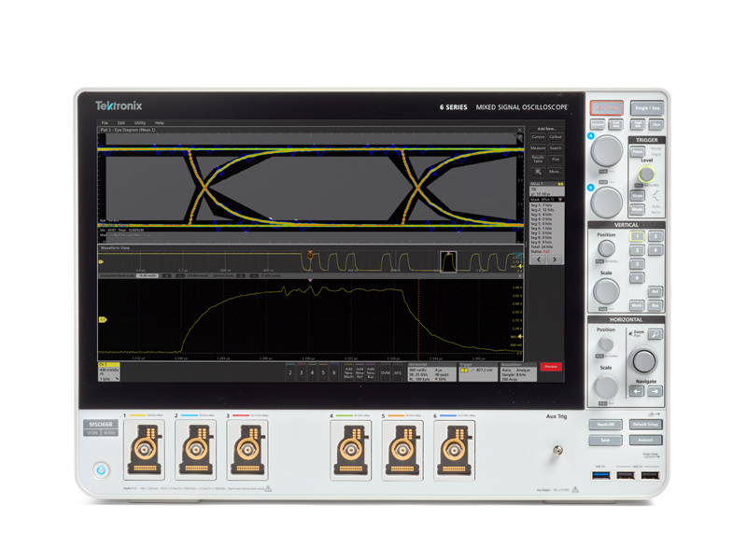Screen dimensions: 747x560
Task: Open the Utility menu
Action: click(139, 123)
